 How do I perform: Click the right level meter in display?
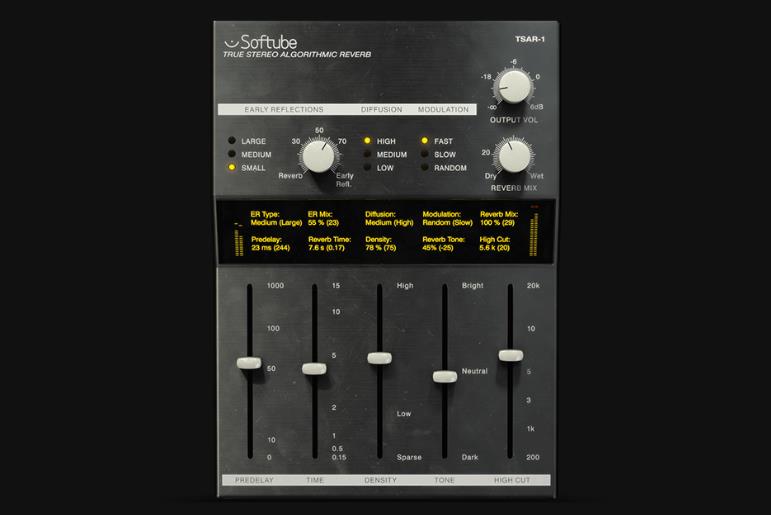pos(534,231)
